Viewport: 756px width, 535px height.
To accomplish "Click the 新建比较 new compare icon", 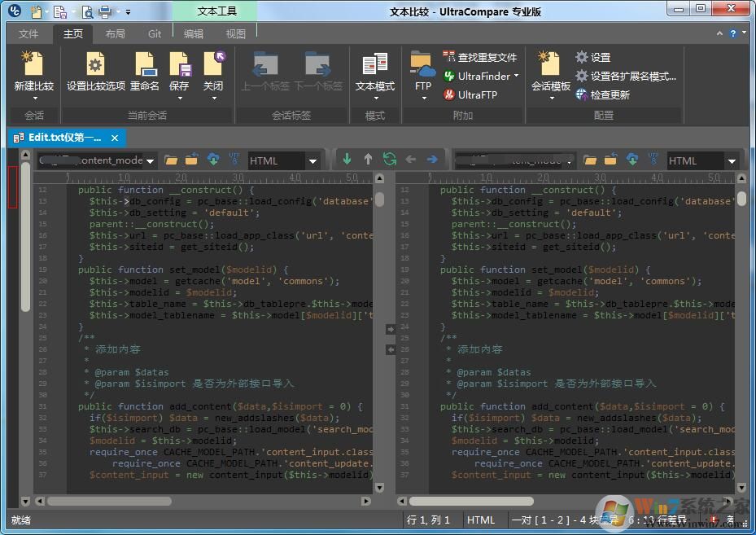I will pos(33,65).
